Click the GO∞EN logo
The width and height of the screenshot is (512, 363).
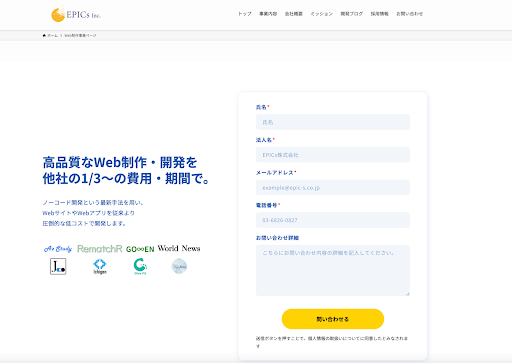(x=140, y=249)
